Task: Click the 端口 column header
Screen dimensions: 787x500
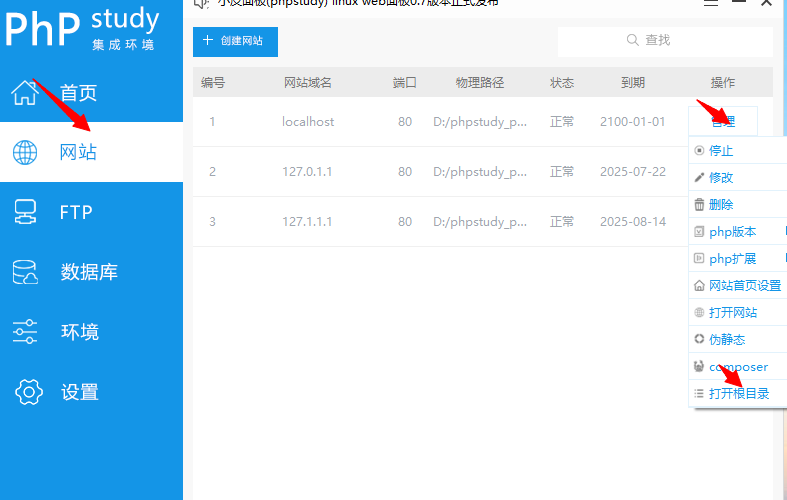Action: coord(405,82)
